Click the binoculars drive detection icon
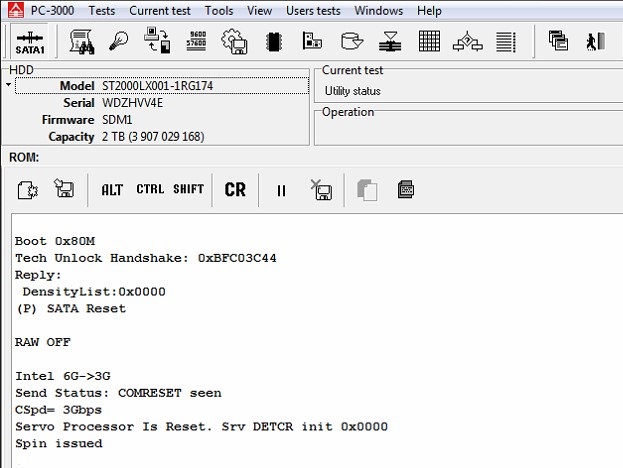623x468 pixels. [x=82, y=42]
